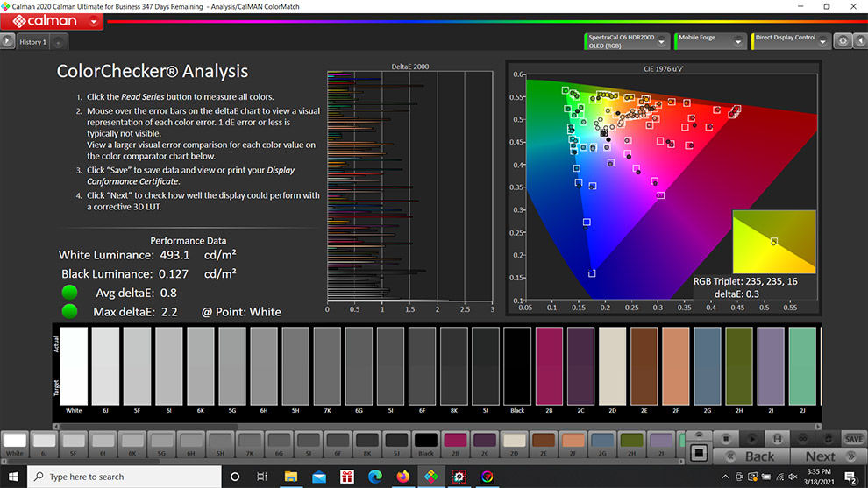Click the stop measurement button
The height and width of the screenshot is (488, 868).
click(x=726, y=439)
